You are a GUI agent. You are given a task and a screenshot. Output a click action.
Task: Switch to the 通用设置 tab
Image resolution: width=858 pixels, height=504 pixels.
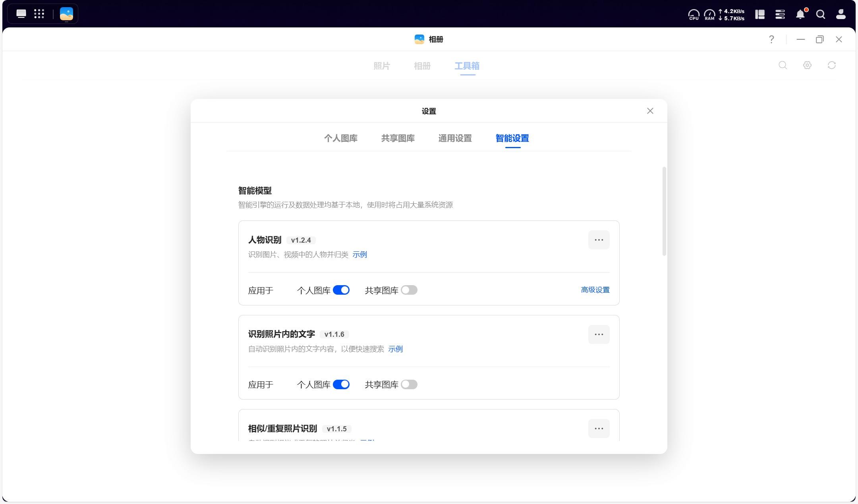(455, 138)
